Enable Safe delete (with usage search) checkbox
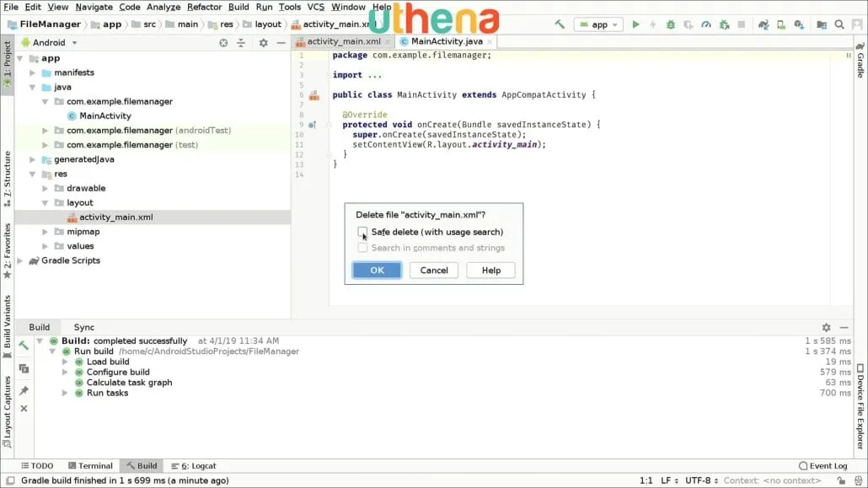The image size is (868, 488). click(362, 232)
